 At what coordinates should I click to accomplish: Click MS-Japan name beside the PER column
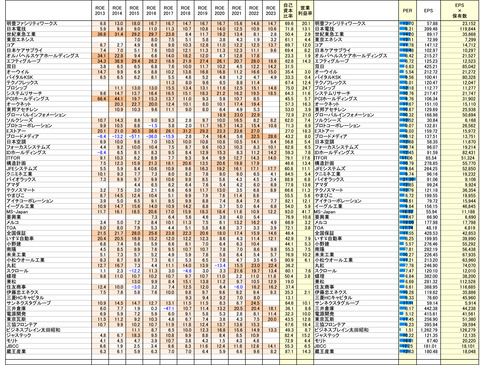point(325,212)
